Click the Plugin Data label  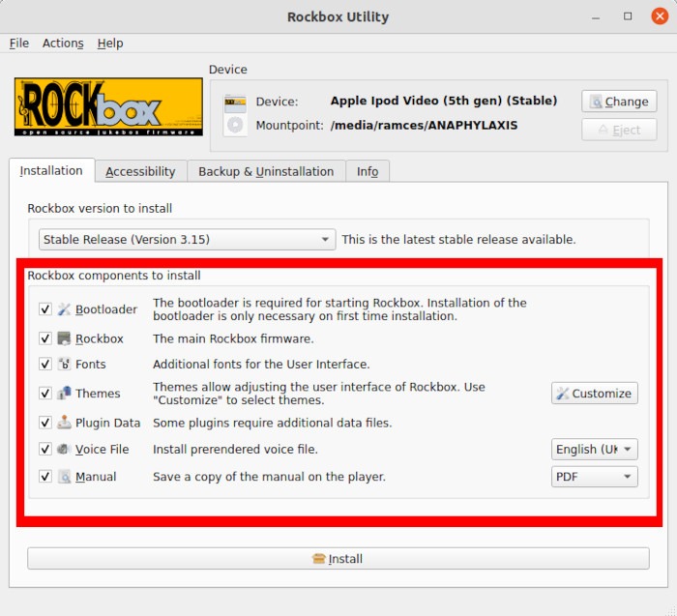(x=108, y=423)
